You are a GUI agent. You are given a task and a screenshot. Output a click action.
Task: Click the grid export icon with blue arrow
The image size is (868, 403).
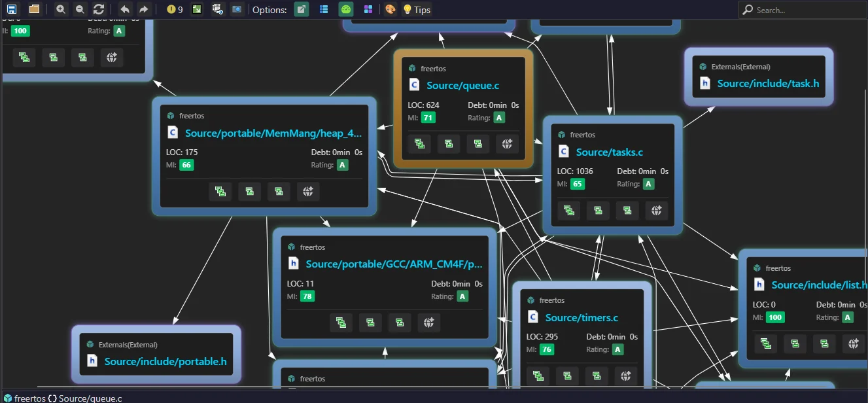(218, 10)
